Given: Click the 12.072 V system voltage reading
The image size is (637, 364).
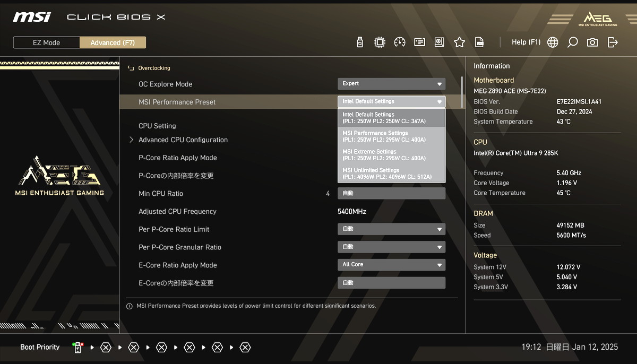Looking at the screenshot, I should tap(568, 267).
